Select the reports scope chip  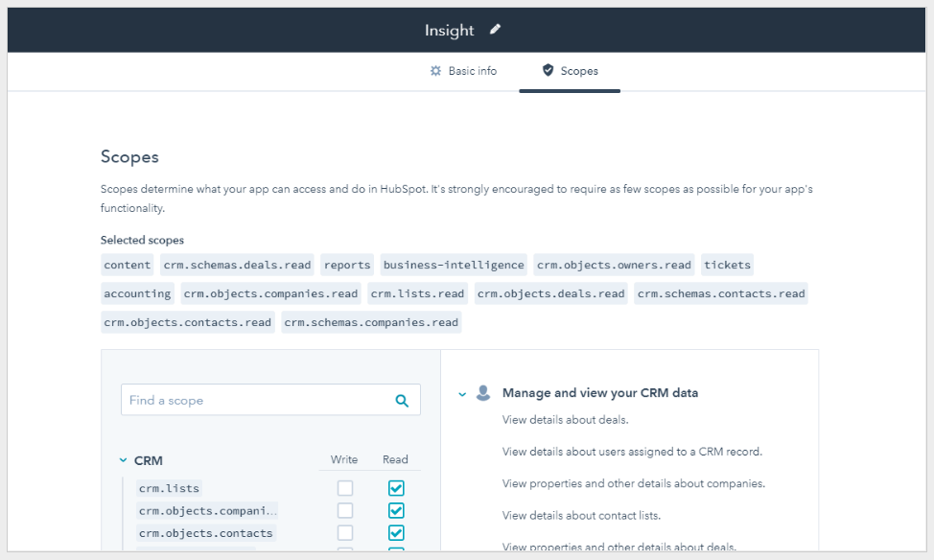346,265
